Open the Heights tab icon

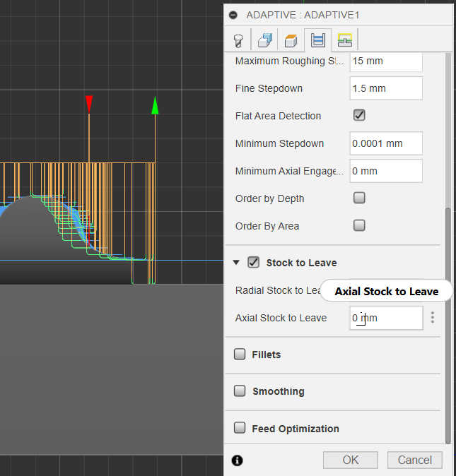(x=291, y=40)
